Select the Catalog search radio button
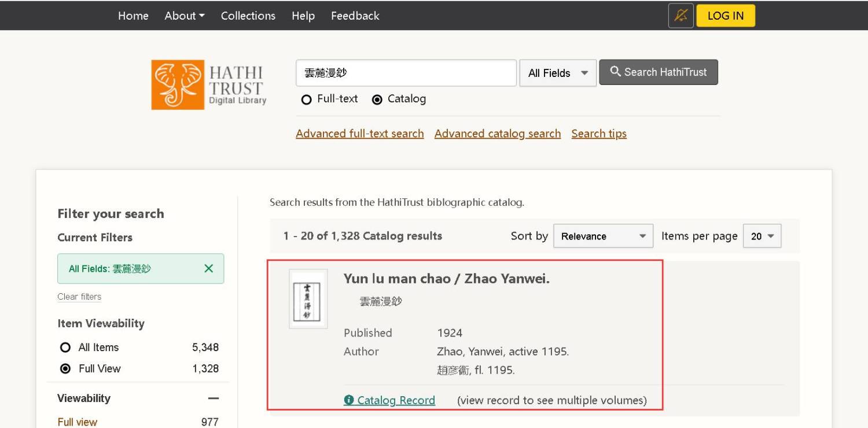Screen dimensions: 868x428 tap(377, 99)
